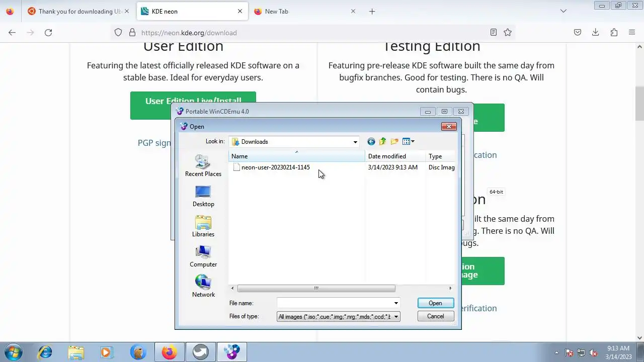Sort files by Date modified column
This screenshot has height=362, width=644.
395,156
